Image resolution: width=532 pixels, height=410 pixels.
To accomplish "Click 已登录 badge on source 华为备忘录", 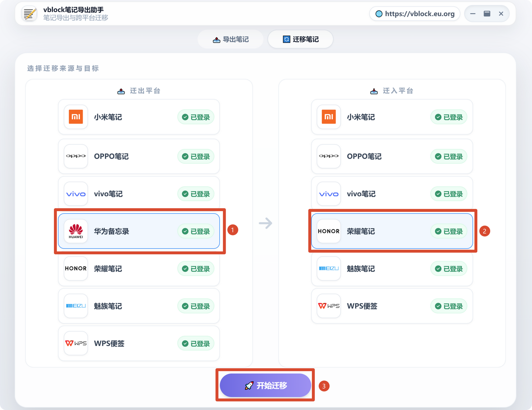I will 196,231.
